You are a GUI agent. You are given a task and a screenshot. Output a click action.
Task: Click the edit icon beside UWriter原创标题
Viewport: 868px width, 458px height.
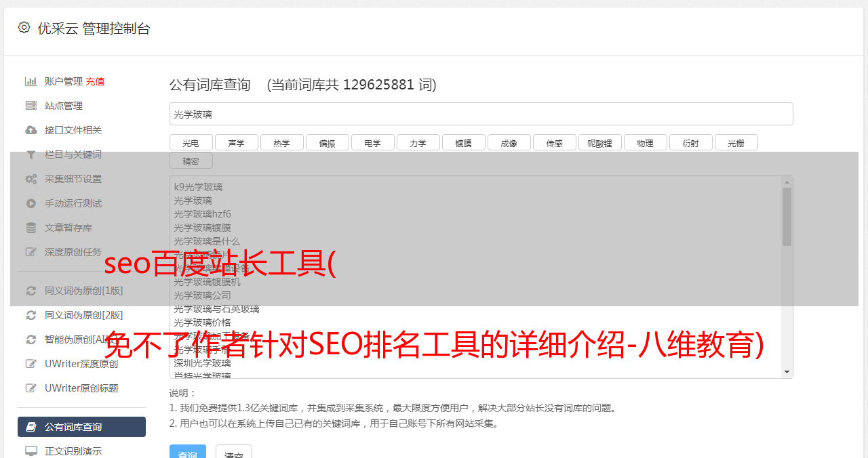[31, 388]
